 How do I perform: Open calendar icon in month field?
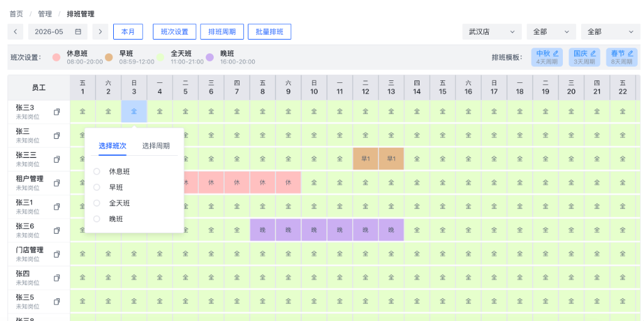[78, 31]
